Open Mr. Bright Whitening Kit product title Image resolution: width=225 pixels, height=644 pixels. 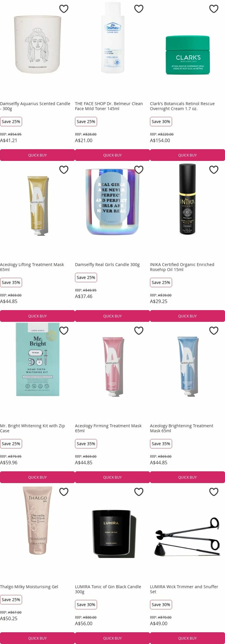(32, 428)
